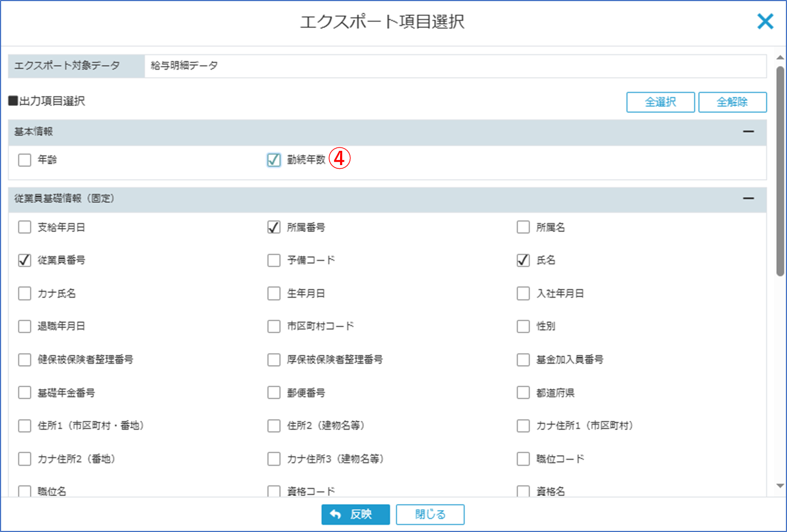The height and width of the screenshot is (532, 787).
Task: Check the 都道府県 checkbox
Action: point(523,393)
